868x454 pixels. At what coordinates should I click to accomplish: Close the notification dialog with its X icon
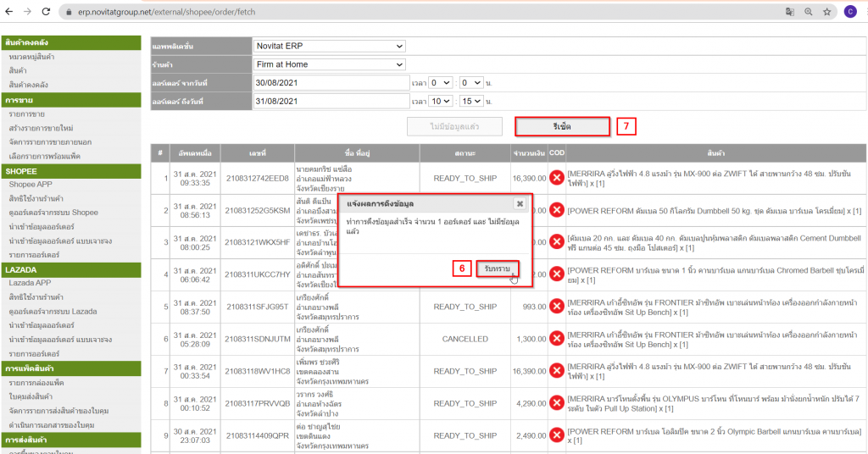[x=520, y=204]
